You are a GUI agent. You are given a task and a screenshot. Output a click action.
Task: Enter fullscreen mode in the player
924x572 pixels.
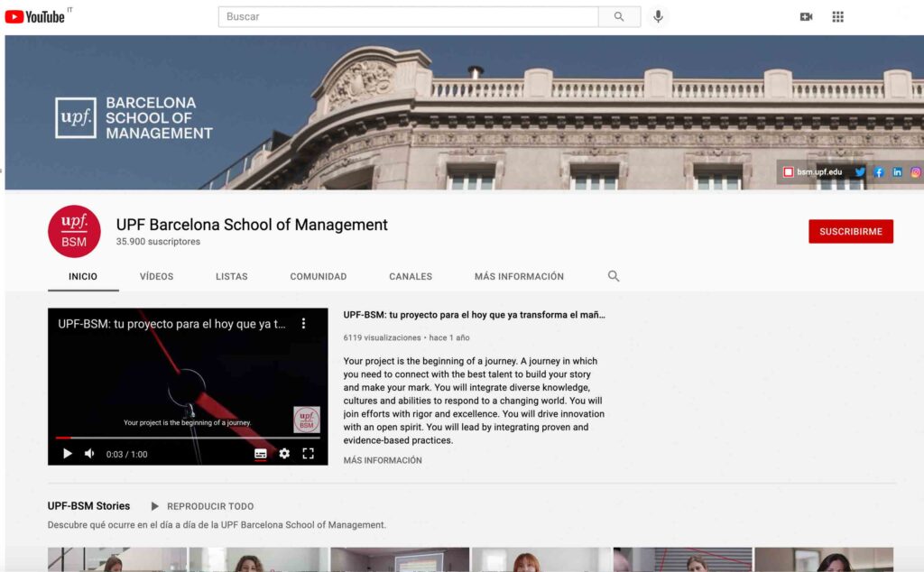point(309,454)
